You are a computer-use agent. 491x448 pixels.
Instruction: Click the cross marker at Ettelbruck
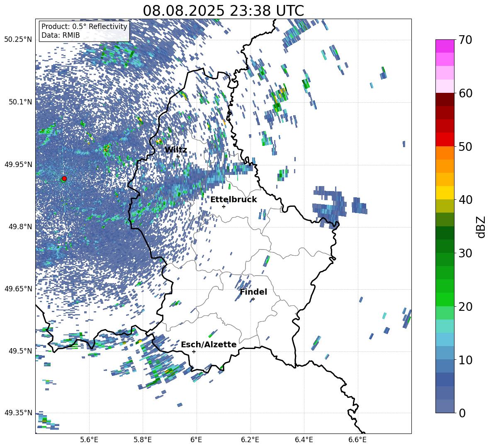pos(224,206)
